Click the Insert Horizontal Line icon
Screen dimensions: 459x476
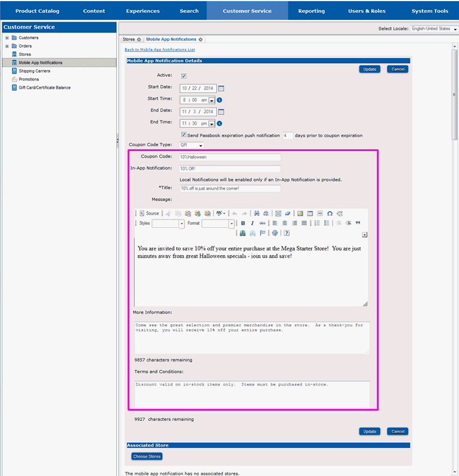(320, 213)
